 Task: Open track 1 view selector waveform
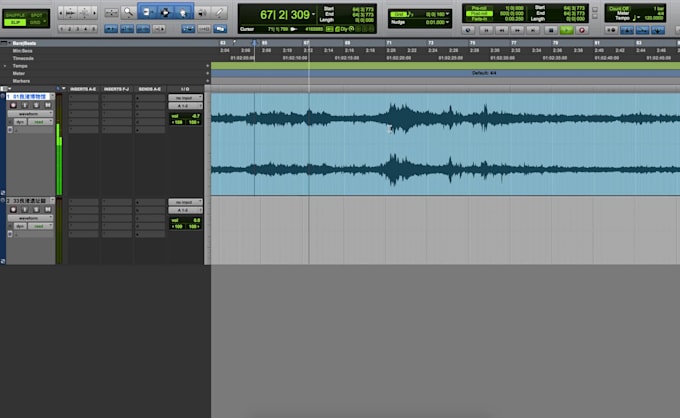coord(30,114)
